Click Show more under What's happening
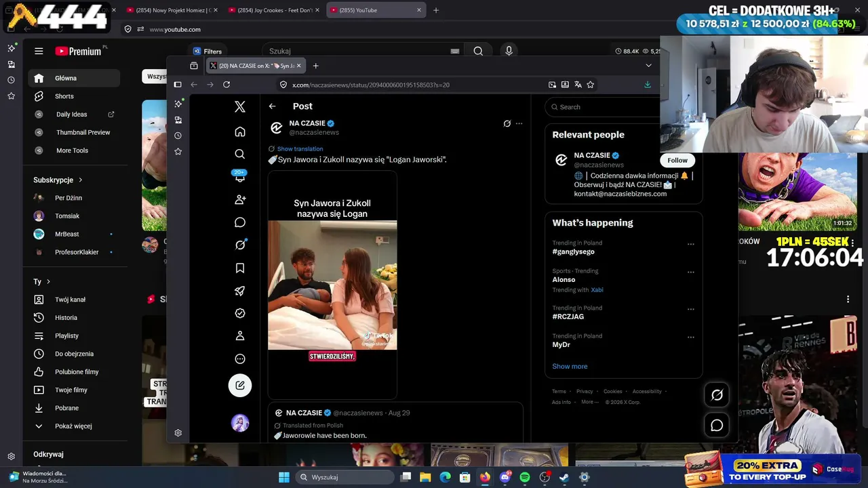The width and height of the screenshot is (868, 488). pos(570,367)
